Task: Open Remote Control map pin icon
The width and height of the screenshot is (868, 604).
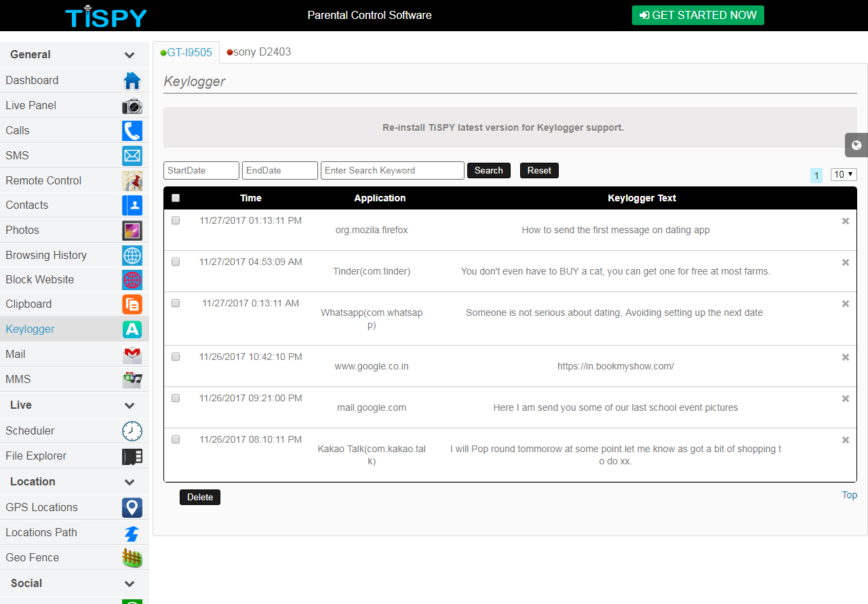Action: click(x=132, y=181)
